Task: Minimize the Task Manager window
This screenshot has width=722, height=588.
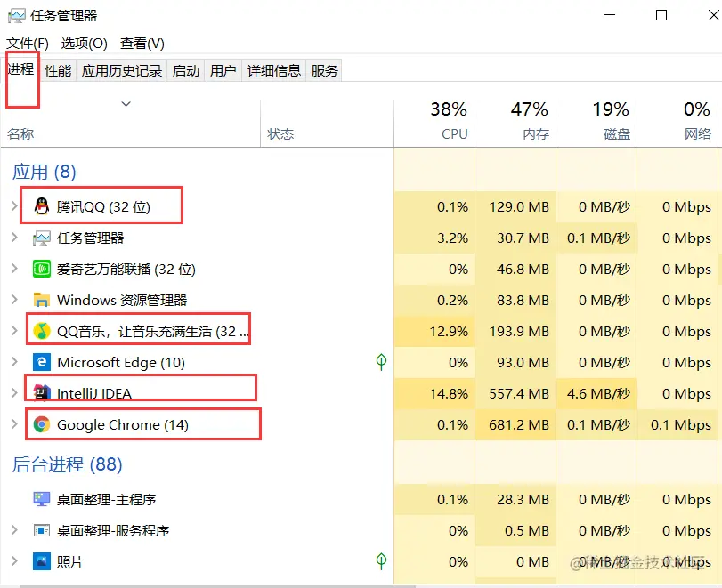Action: point(610,16)
